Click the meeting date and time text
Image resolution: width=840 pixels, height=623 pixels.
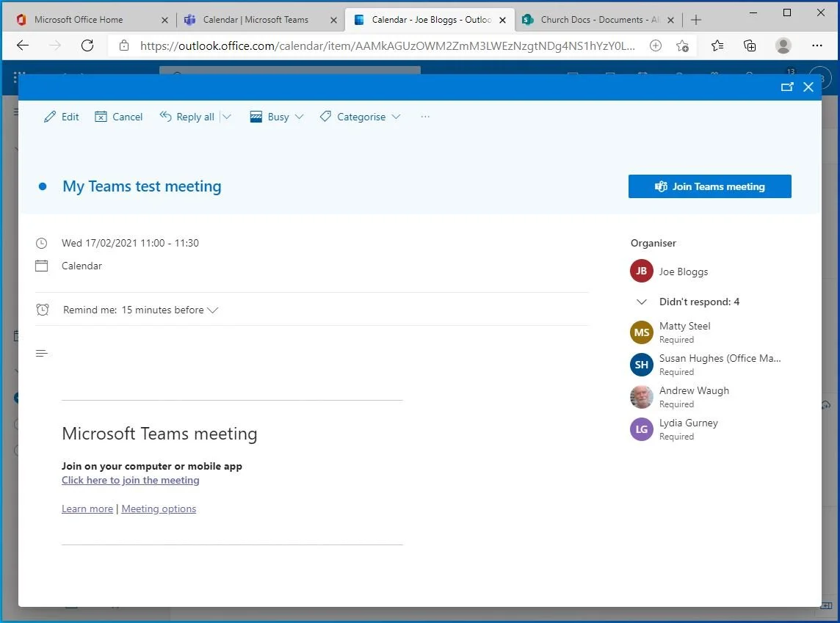(130, 243)
